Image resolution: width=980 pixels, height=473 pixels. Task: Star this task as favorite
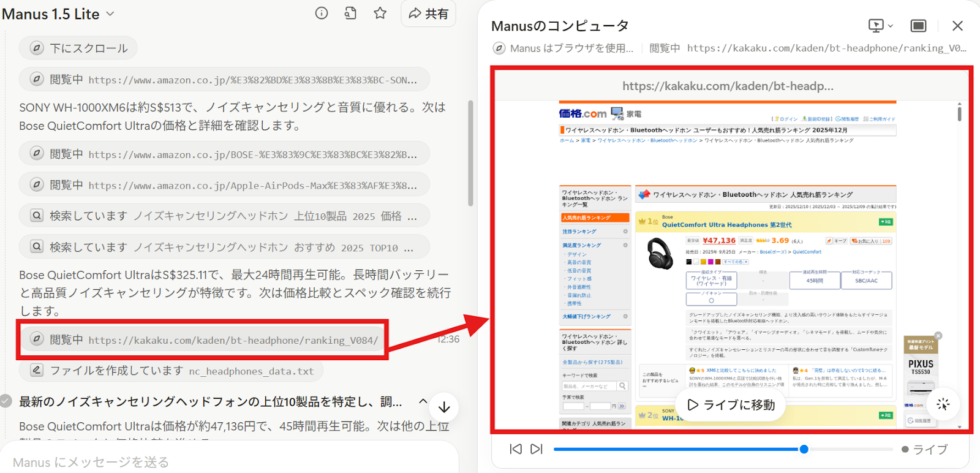click(x=380, y=13)
